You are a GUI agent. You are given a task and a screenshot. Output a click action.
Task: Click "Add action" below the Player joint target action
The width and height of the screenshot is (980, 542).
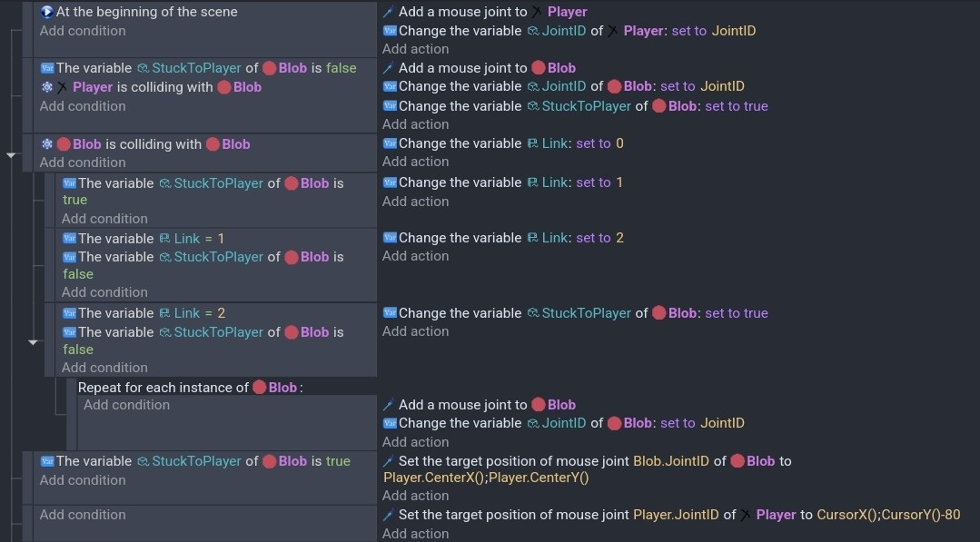click(416, 533)
